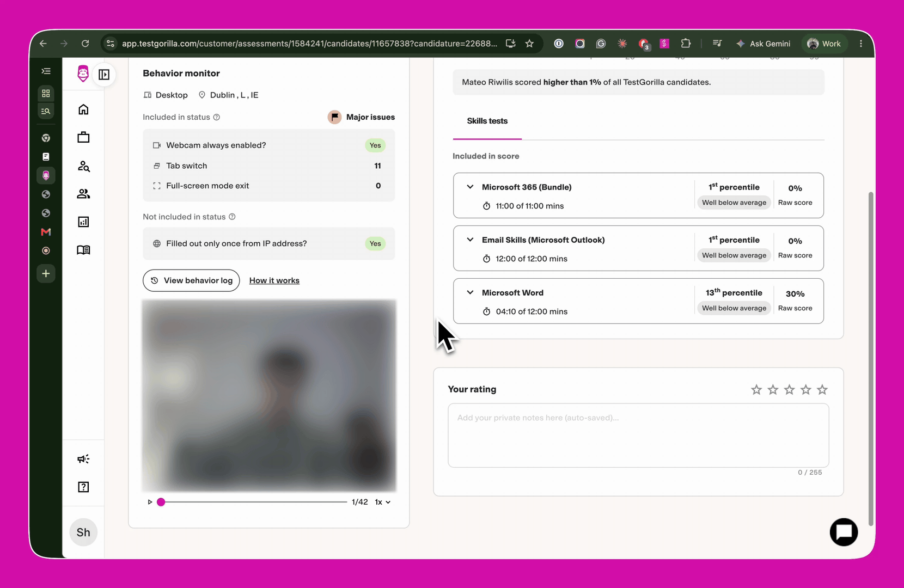Open the candidate search icon in sidebar
Image resolution: width=904 pixels, height=588 pixels.
point(83,166)
